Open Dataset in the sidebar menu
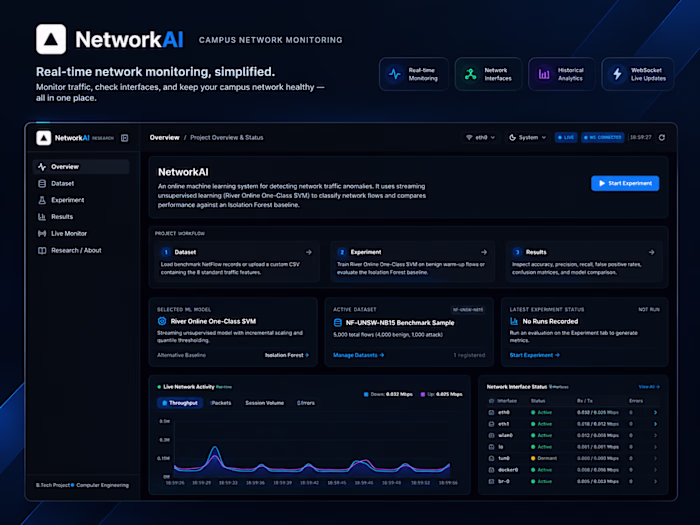This screenshot has height=525, width=700. point(81,183)
